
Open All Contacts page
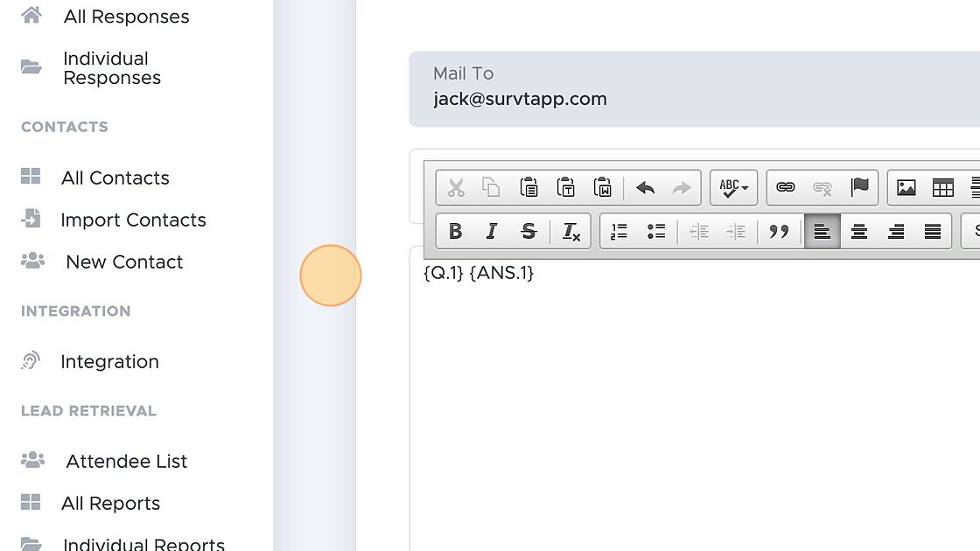pos(115,178)
